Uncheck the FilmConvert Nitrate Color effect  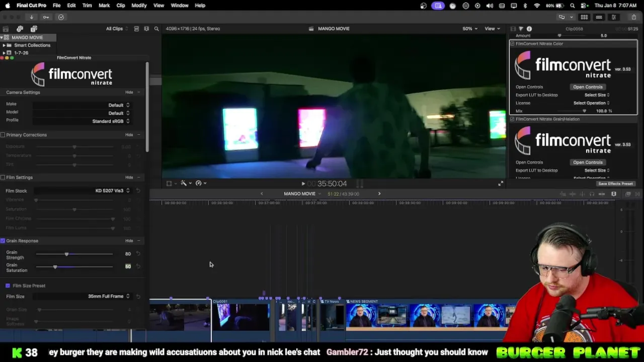tap(512, 44)
